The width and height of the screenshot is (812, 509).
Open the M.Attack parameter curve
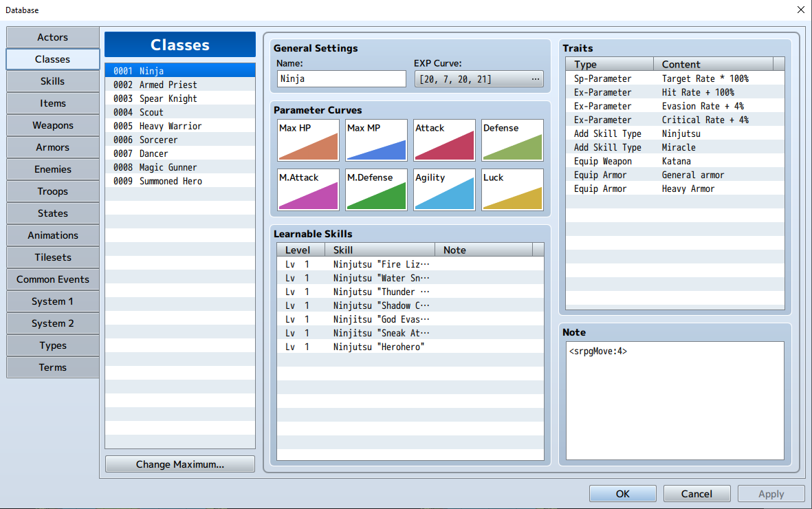click(x=308, y=190)
